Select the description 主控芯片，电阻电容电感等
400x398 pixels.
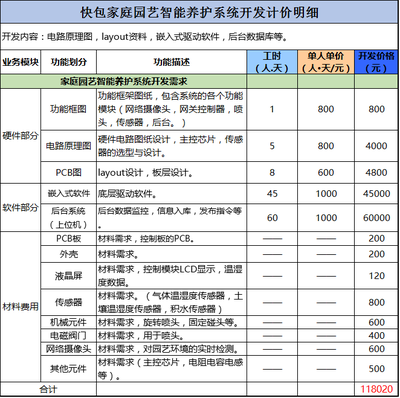172,369
